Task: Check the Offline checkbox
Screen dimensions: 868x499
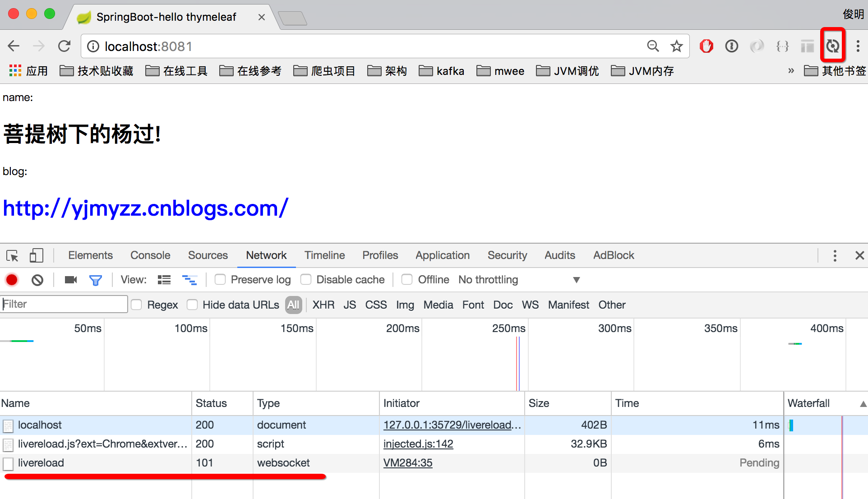Action: [x=407, y=280]
